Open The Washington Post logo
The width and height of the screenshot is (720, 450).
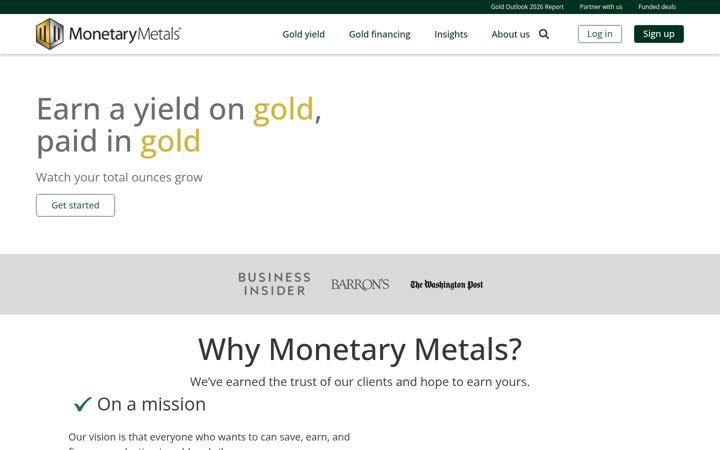[446, 285]
